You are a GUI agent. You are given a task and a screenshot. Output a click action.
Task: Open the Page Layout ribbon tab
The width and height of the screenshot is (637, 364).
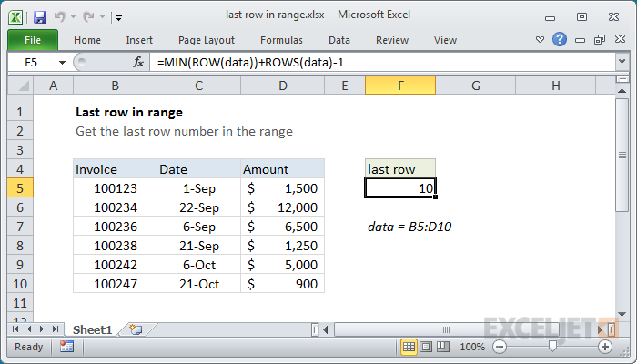pyautogui.click(x=207, y=40)
